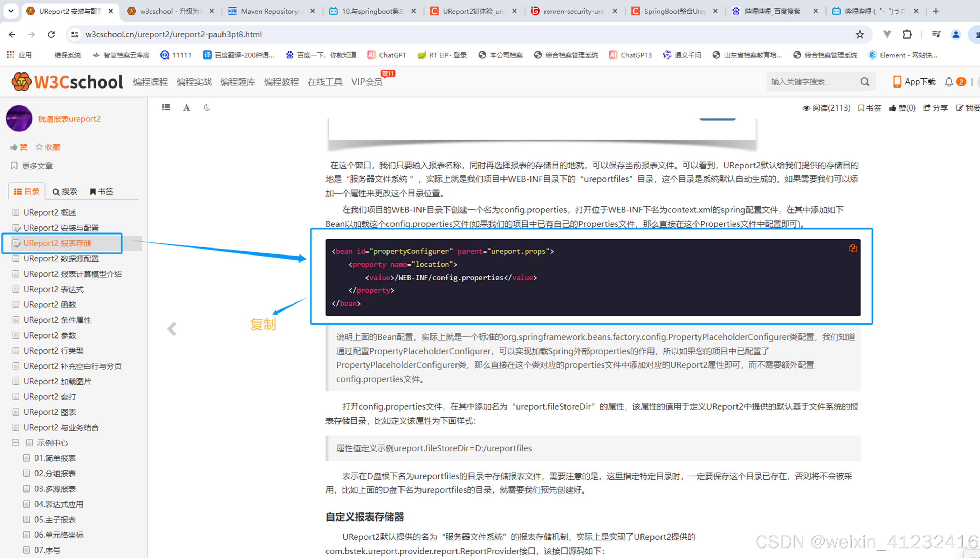Go to previous chapter with left arrow
980x558 pixels.
(172, 329)
